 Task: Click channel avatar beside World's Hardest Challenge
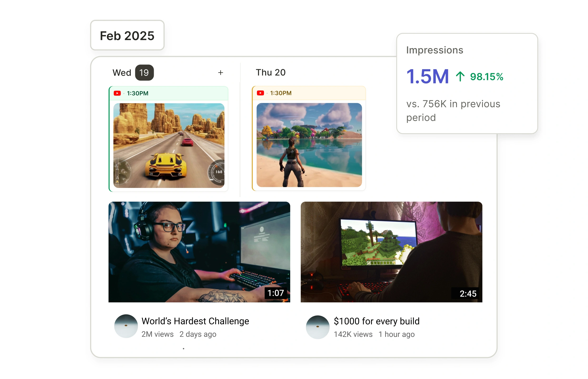coord(126,326)
